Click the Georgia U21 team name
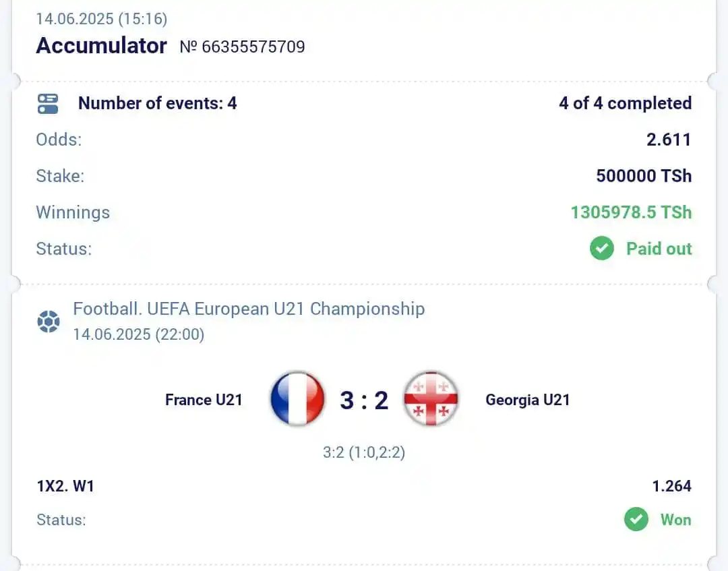 [527, 400]
